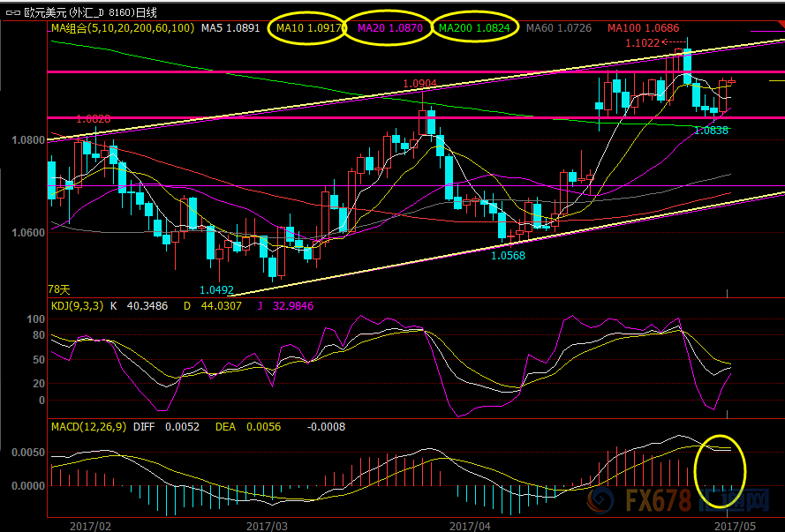Click the link icon beside the 欧元美元 title
The width and height of the screenshot is (785, 532).
pyautogui.click(x=11, y=11)
